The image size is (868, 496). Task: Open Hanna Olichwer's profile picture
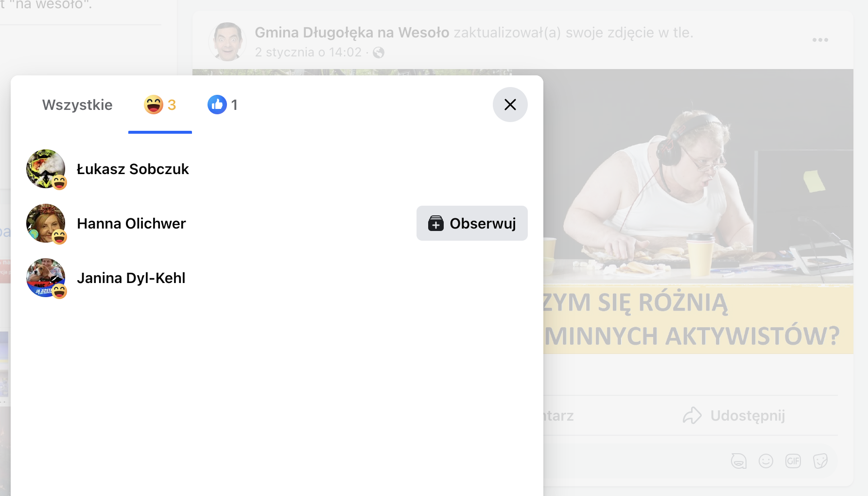pyautogui.click(x=46, y=223)
